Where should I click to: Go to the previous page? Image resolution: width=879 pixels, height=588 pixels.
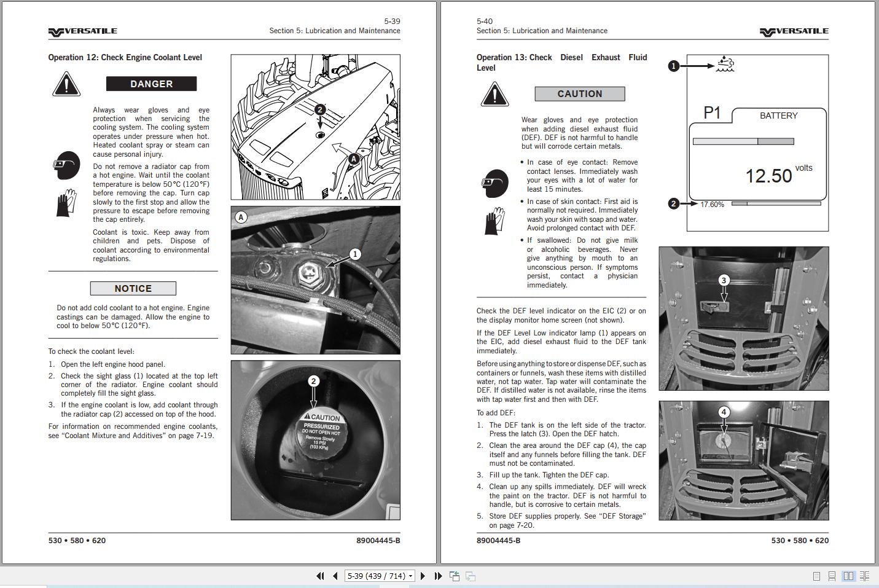point(335,576)
